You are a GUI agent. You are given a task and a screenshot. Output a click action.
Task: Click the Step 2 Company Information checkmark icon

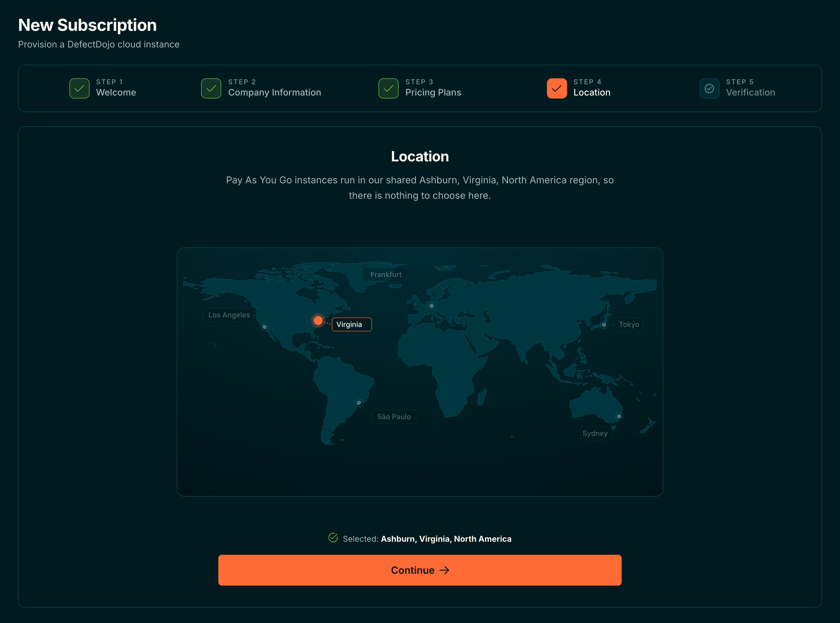click(x=211, y=88)
